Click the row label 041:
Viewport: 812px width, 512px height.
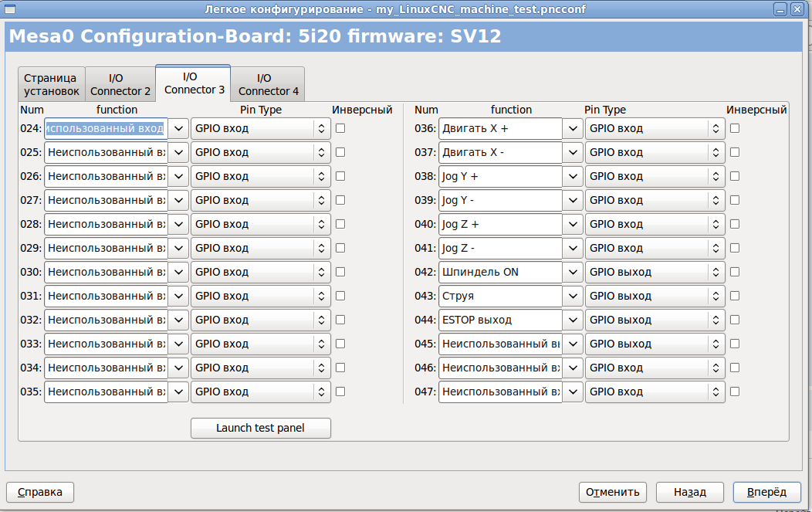tap(425, 248)
